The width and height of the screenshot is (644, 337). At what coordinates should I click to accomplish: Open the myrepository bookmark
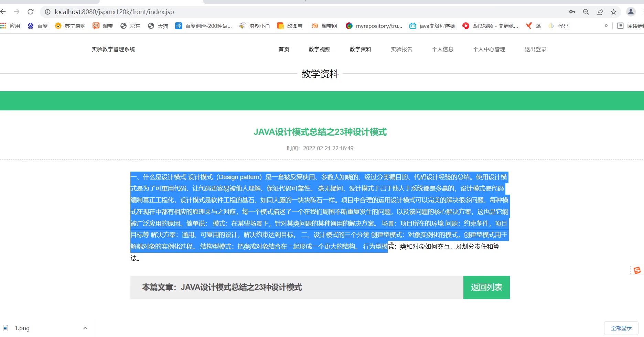[x=374, y=26]
